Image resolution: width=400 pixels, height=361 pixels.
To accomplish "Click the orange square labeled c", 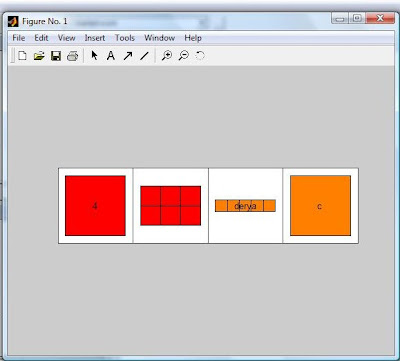I will pos(320,206).
